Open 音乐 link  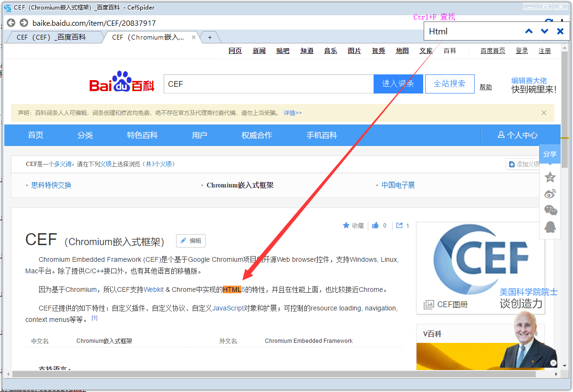[331, 51]
